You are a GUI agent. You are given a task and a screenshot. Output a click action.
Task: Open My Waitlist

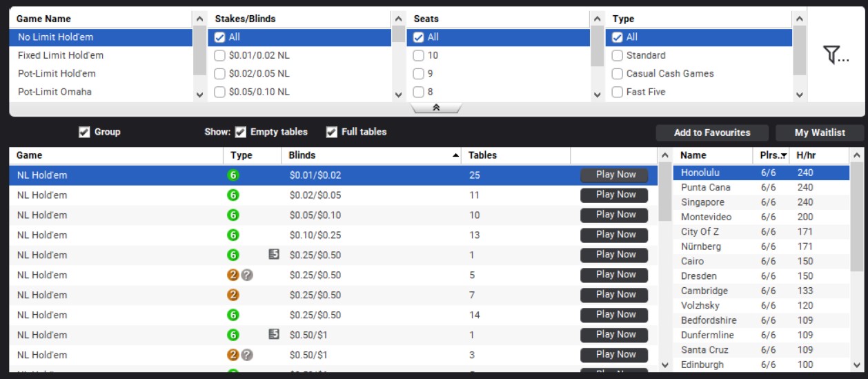tap(819, 133)
